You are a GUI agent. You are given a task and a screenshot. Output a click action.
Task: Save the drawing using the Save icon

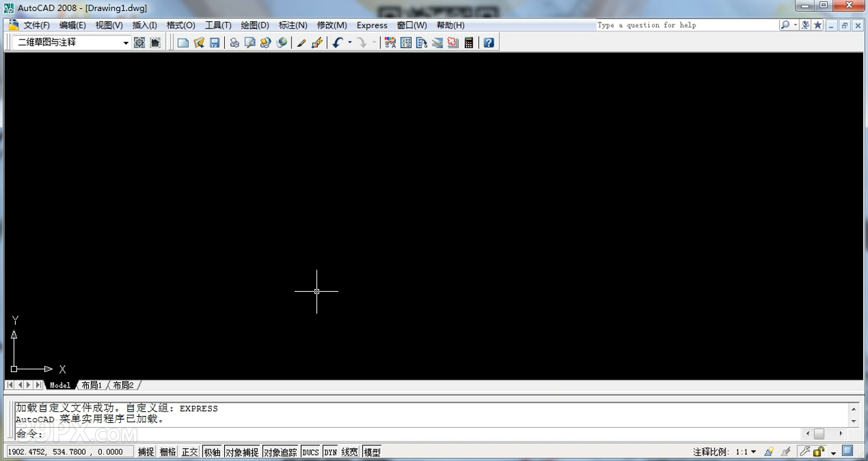(215, 42)
